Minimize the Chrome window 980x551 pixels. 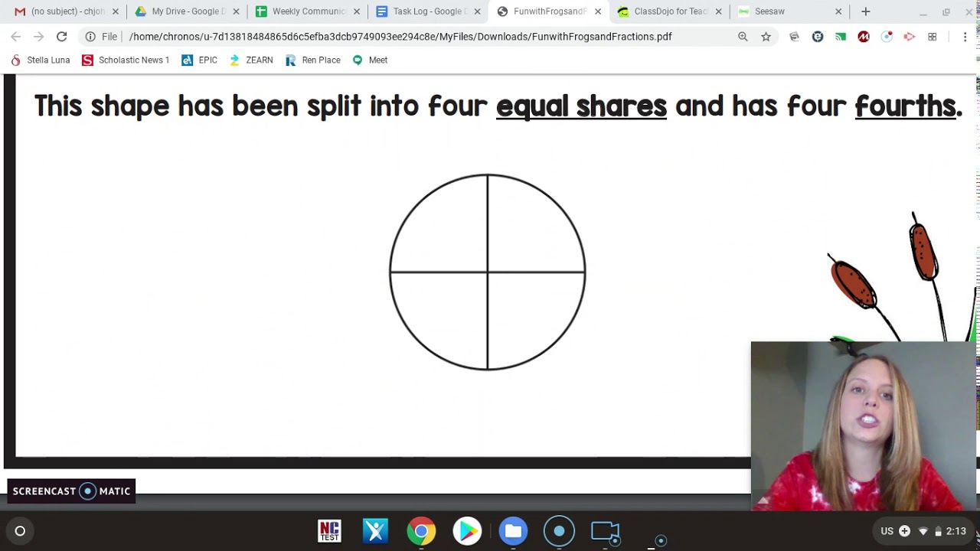[x=923, y=11]
